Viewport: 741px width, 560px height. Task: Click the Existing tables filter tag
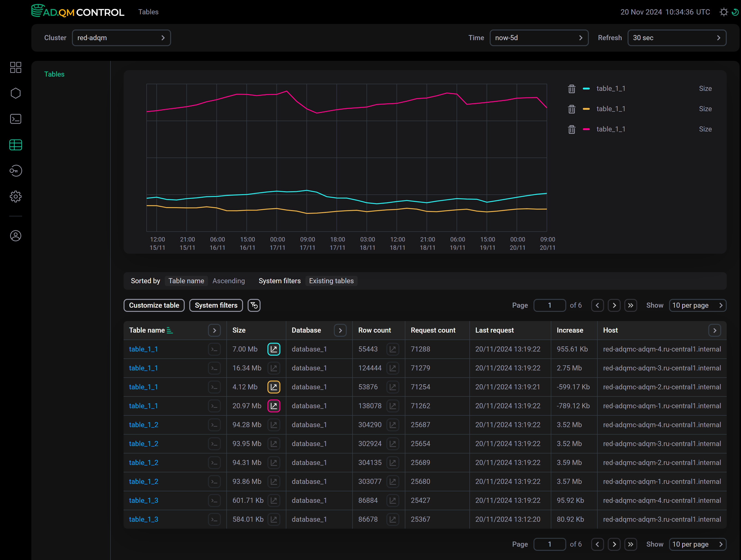click(x=331, y=281)
